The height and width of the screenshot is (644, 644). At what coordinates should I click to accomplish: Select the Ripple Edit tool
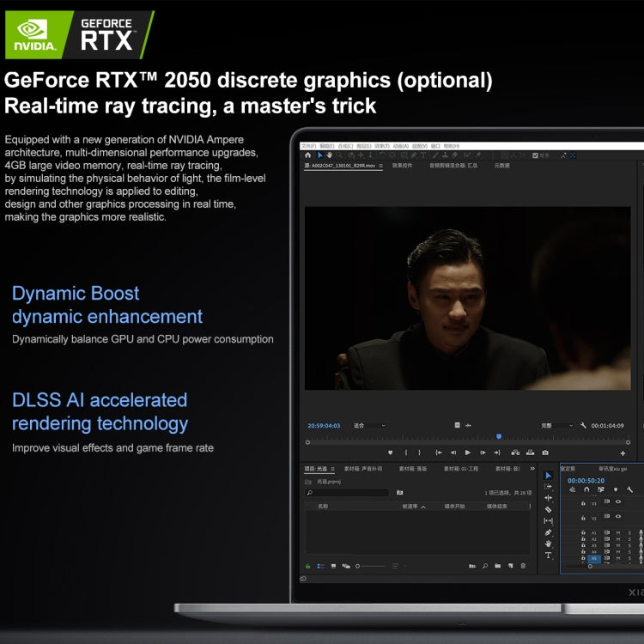[x=549, y=498]
